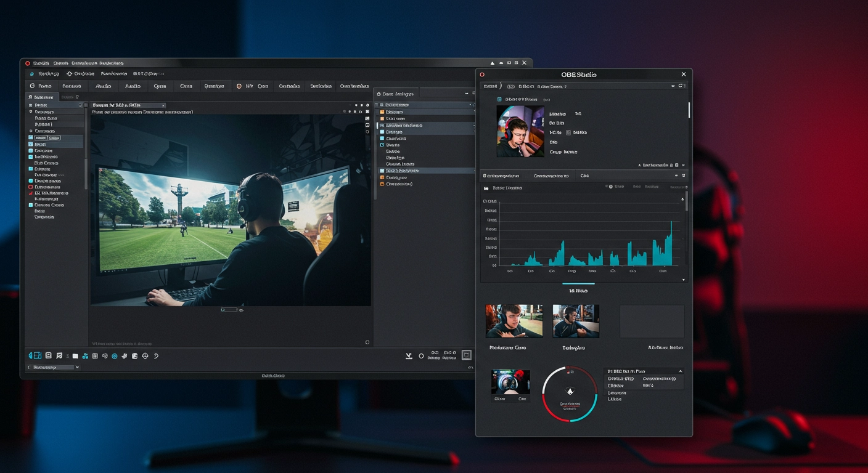Click the label under the first scene thumbnail

pos(507,348)
